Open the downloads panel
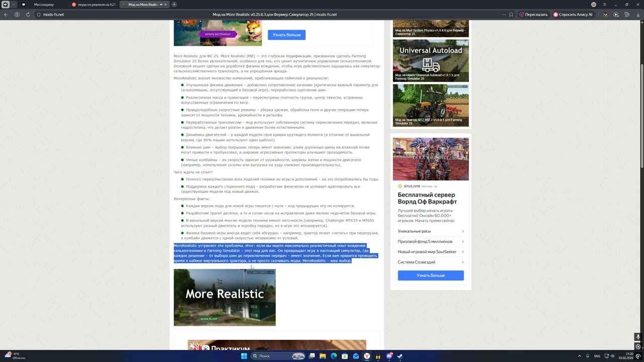 tap(637, 15)
